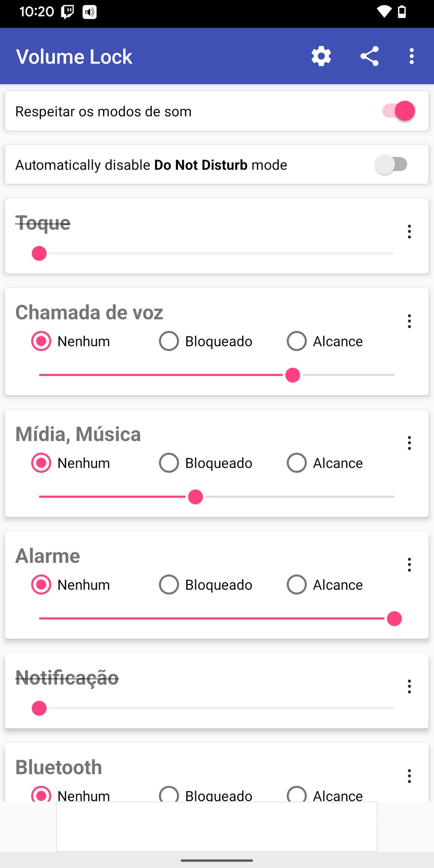Click the Mídia, Música volume slider thumb
434x868 pixels.
tap(196, 497)
